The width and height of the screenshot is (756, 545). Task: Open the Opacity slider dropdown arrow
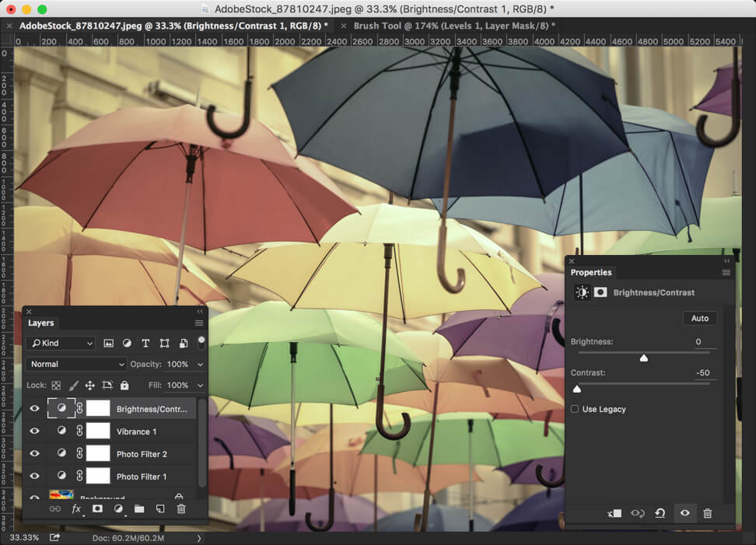tap(200, 365)
